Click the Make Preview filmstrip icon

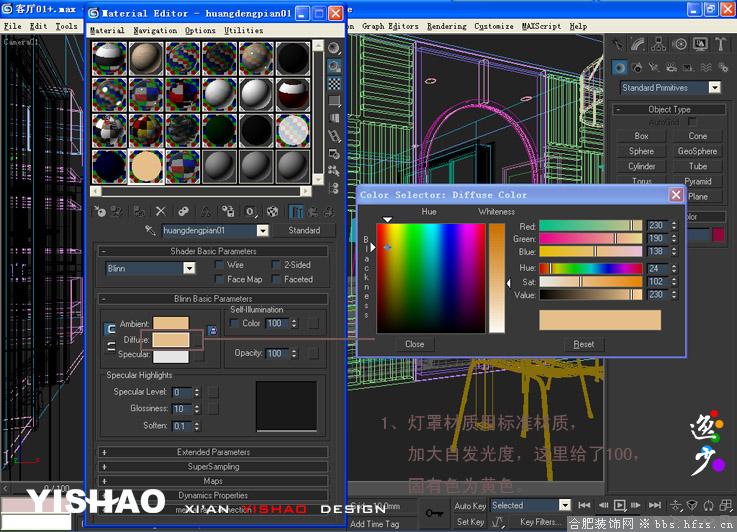pyautogui.click(x=334, y=136)
